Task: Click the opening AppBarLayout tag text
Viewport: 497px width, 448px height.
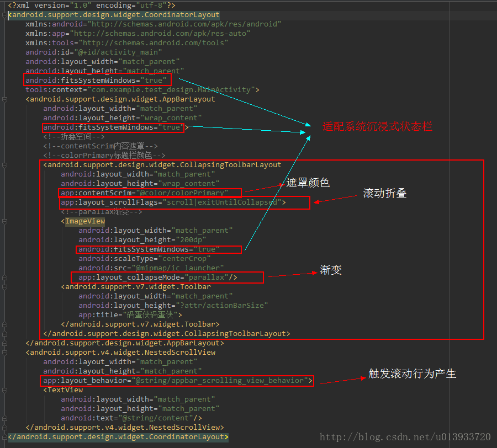Action: coord(120,99)
